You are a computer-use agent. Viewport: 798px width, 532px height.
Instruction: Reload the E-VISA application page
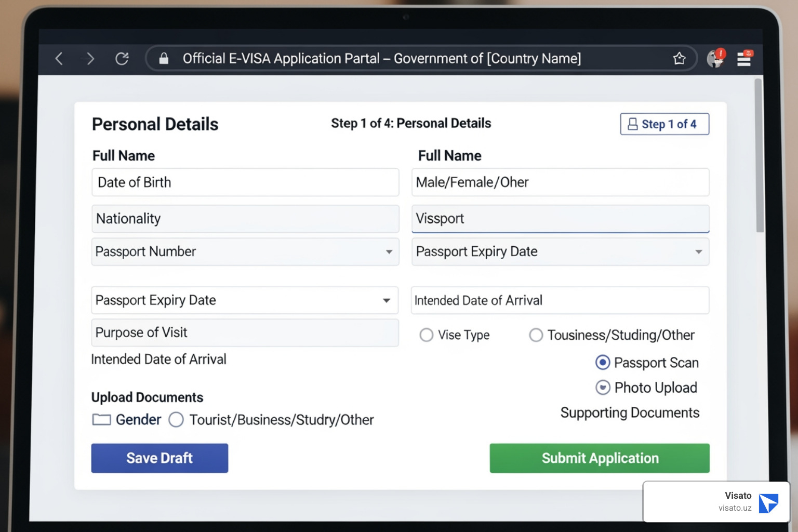[x=123, y=59]
